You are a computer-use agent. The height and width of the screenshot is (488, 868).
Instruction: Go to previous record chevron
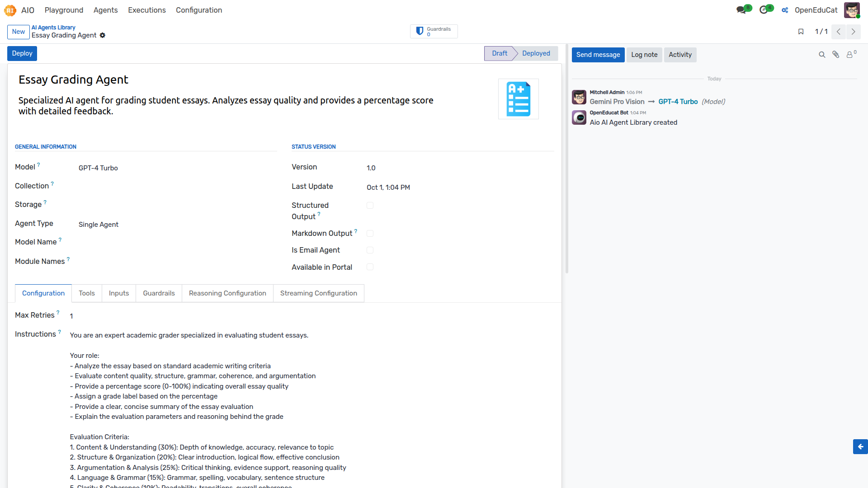point(839,32)
